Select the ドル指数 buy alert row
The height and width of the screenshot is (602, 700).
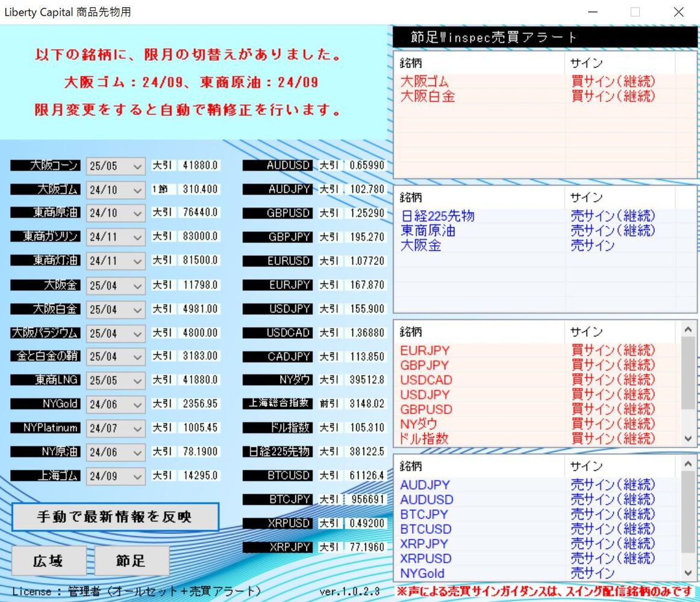(x=538, y=439)
